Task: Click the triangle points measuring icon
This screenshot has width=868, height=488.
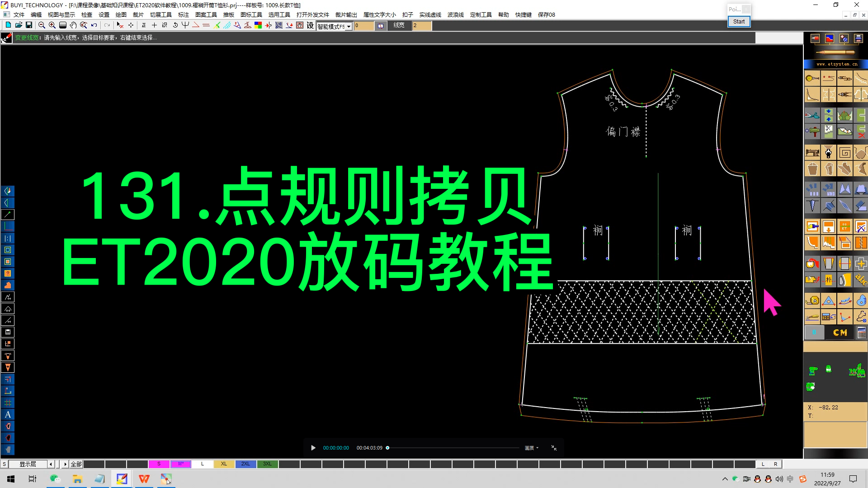Action: click(829, 300)
